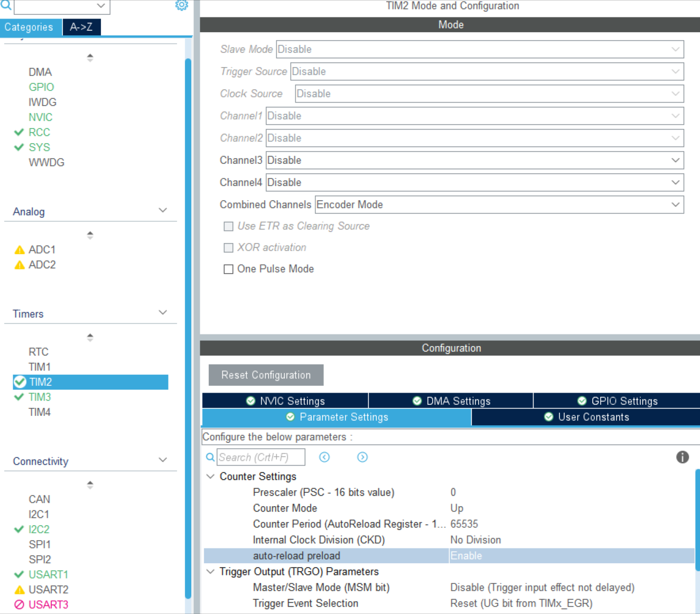Click the Reset Configuration button
This screenshot has height=614, width=700.
pyautogui.click(x=266, y=375)
